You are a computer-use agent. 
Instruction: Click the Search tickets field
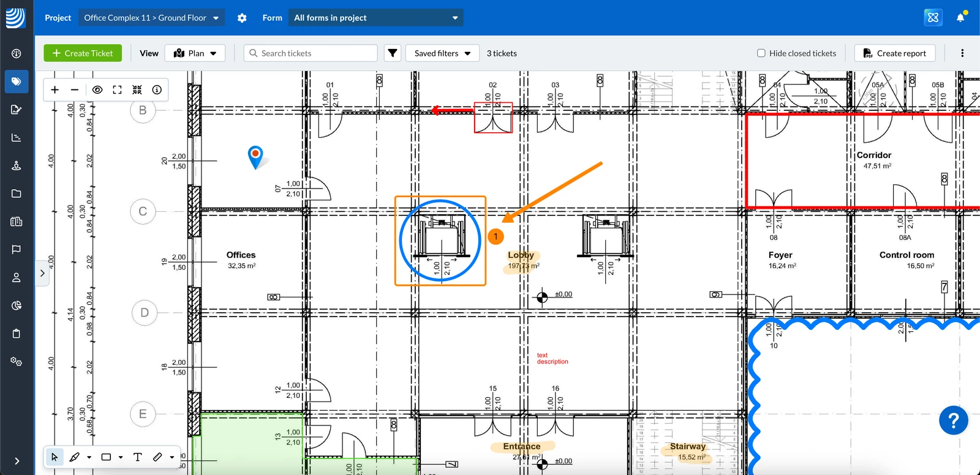tap(311, 53)
